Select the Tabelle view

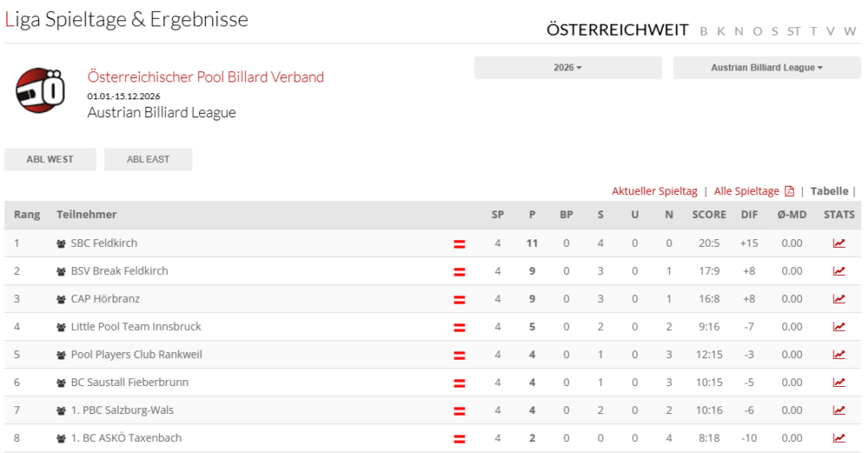pos(829,192)
